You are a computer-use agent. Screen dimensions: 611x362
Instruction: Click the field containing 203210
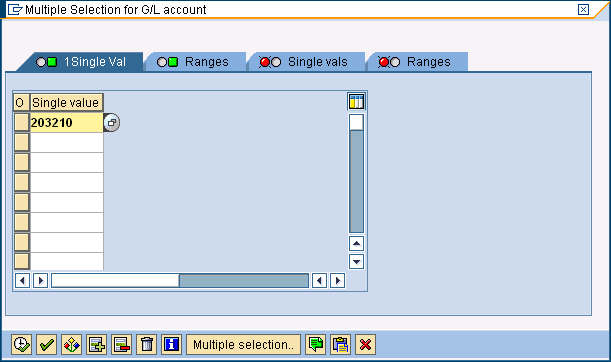(67, 123)
